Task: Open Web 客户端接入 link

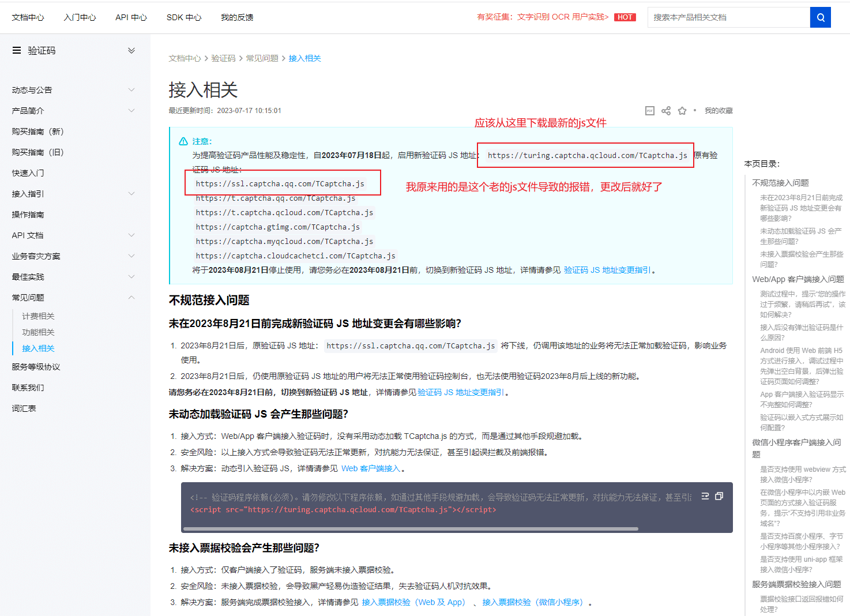Action: [370, 468]
